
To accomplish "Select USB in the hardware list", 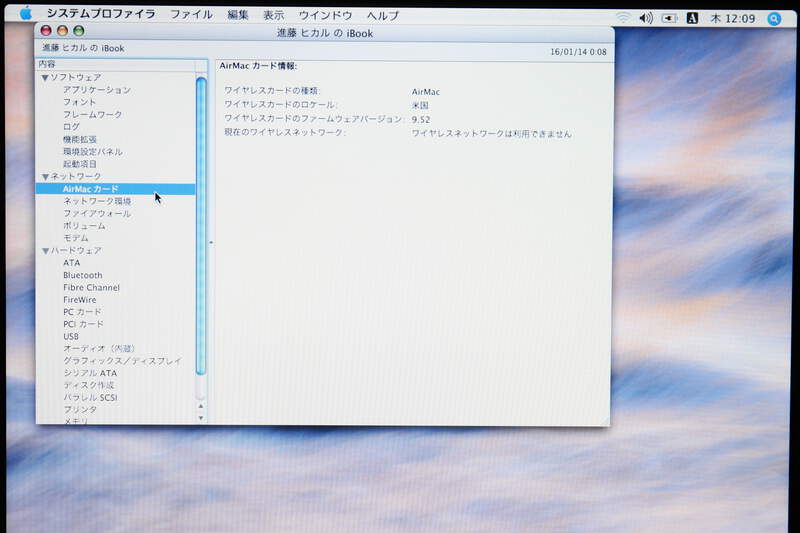I will coord(71,336).
